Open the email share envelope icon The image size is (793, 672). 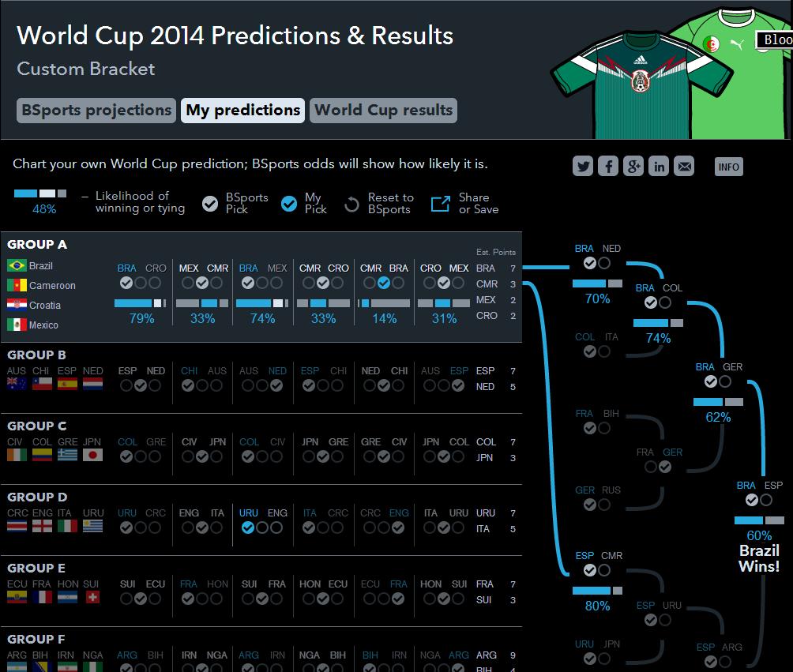point(684,167)
